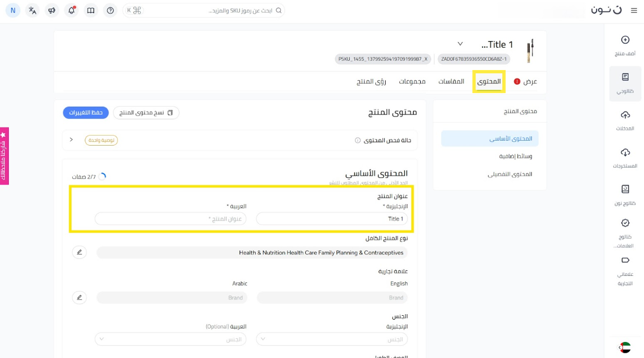Click the نسخ محتوى المنتج copy button

pos(146,113)
